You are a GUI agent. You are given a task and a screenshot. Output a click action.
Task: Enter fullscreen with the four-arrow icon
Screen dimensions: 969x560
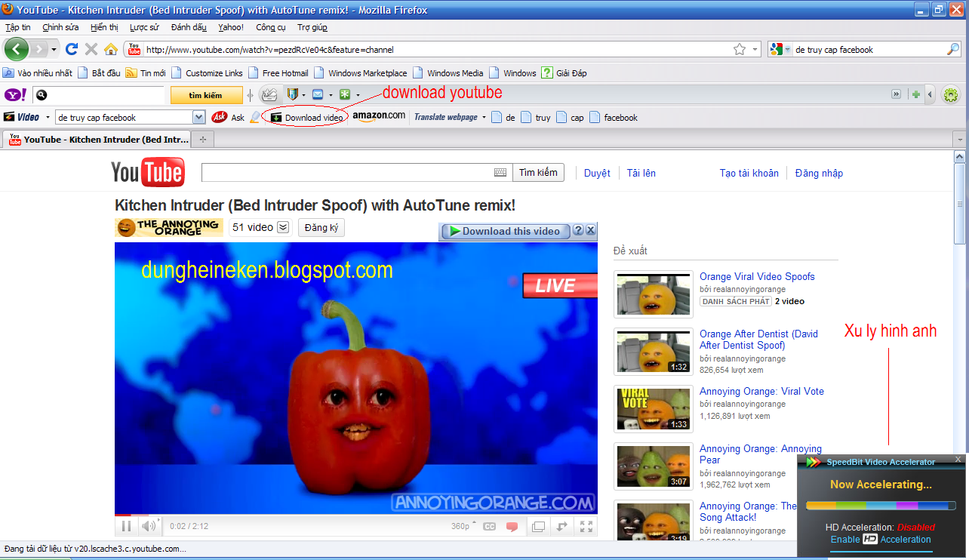[586, 526]
